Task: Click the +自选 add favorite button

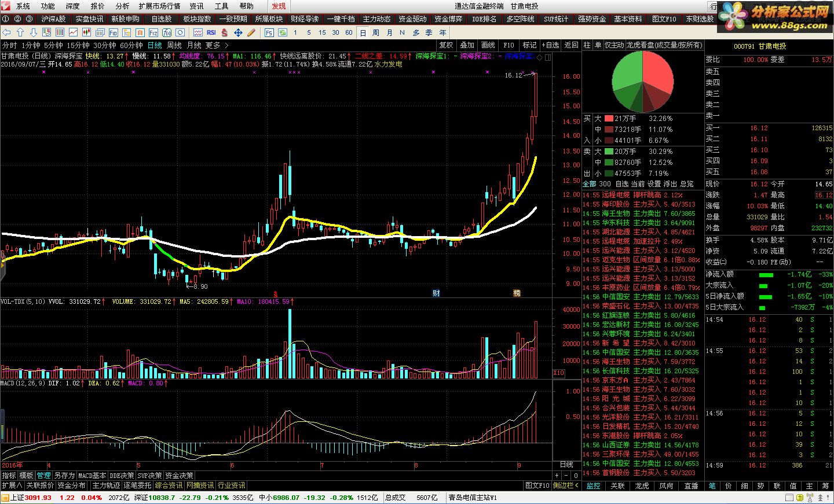Action: 550,45
